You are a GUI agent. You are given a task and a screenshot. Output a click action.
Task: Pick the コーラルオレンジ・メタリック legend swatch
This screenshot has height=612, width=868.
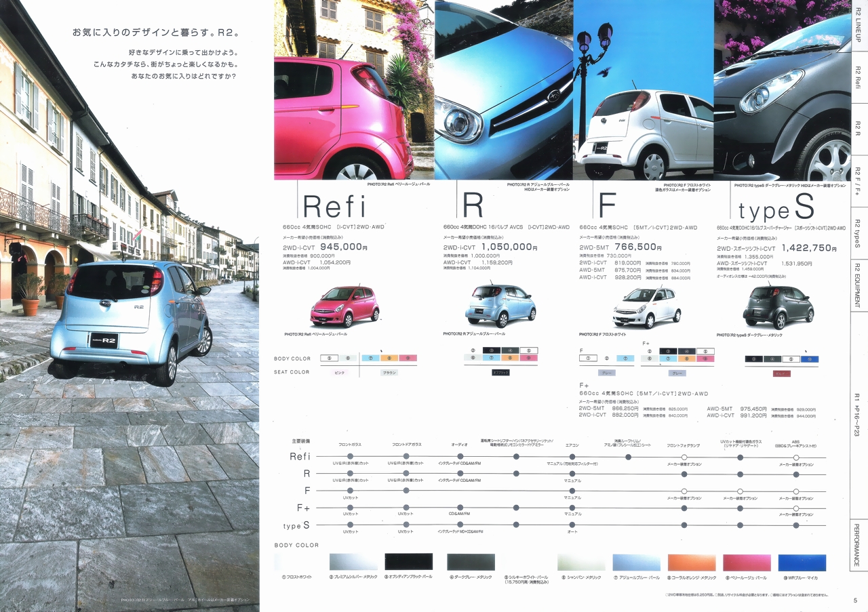(x=692, y=562)
